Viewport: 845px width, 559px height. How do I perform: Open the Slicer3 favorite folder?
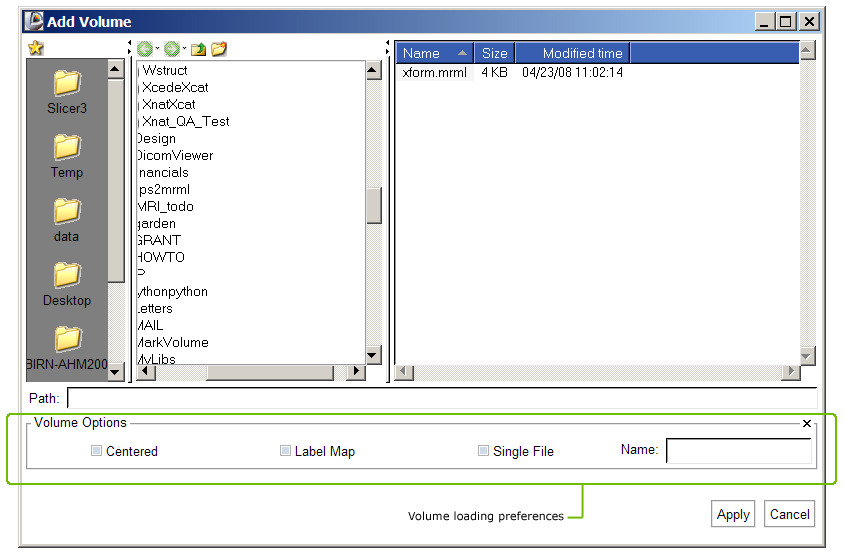point(67,91)
